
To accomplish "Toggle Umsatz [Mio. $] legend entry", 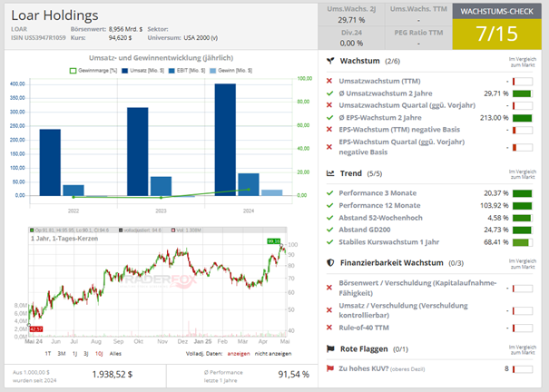I will pyautogui.click(x=142, y=71).
